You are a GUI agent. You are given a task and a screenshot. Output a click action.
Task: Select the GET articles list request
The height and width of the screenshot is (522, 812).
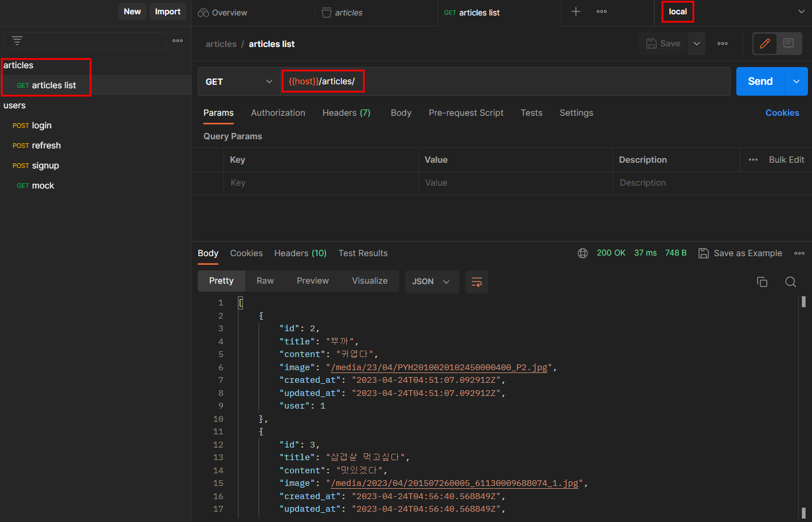tap(96, 85)
